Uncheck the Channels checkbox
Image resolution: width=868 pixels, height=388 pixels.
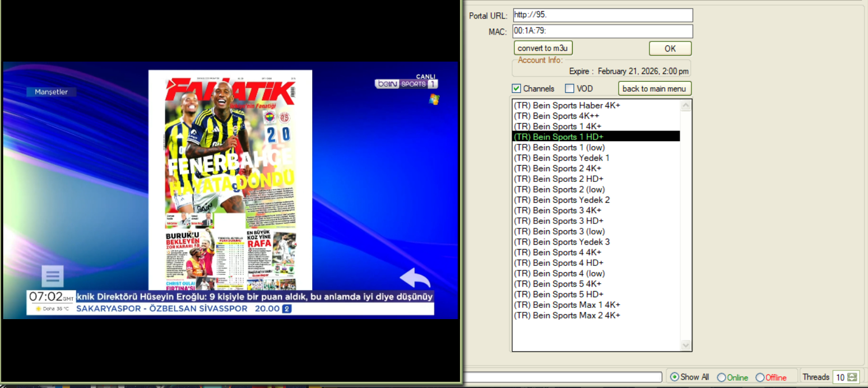(517, 88)
